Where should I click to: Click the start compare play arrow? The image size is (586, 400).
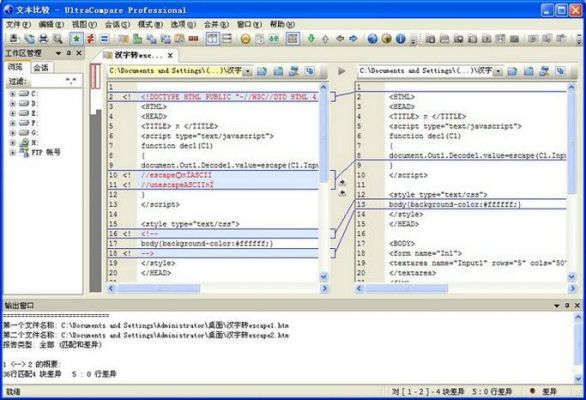coord(342,71)
